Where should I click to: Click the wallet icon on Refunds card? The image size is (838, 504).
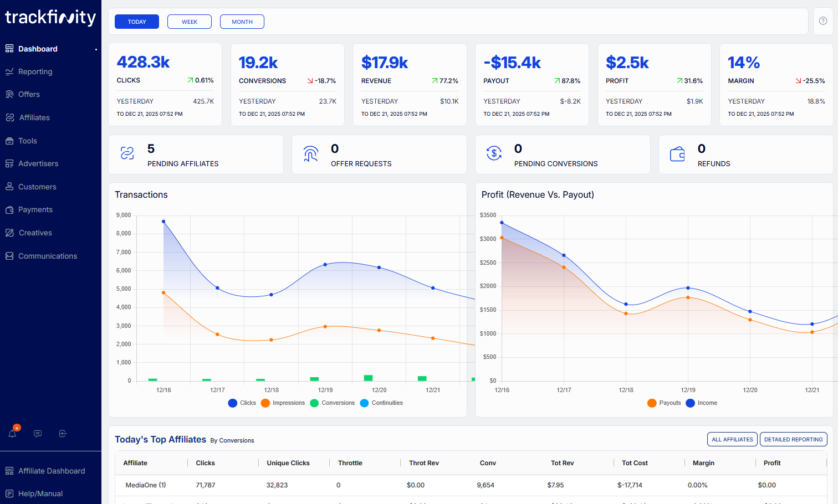[x=677, y=154]
